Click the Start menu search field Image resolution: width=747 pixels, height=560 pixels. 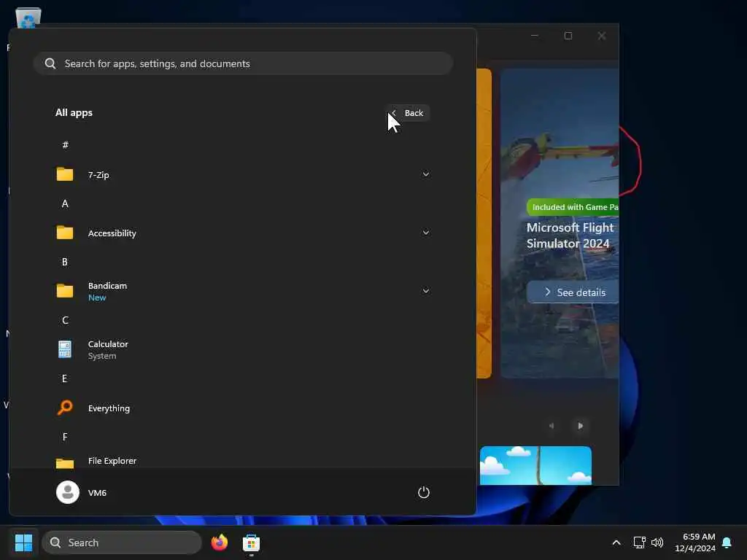pos(243,63)
